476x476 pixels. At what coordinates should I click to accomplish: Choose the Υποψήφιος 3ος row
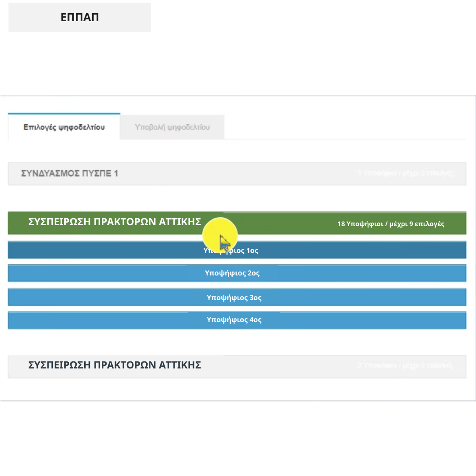[234, 297]
